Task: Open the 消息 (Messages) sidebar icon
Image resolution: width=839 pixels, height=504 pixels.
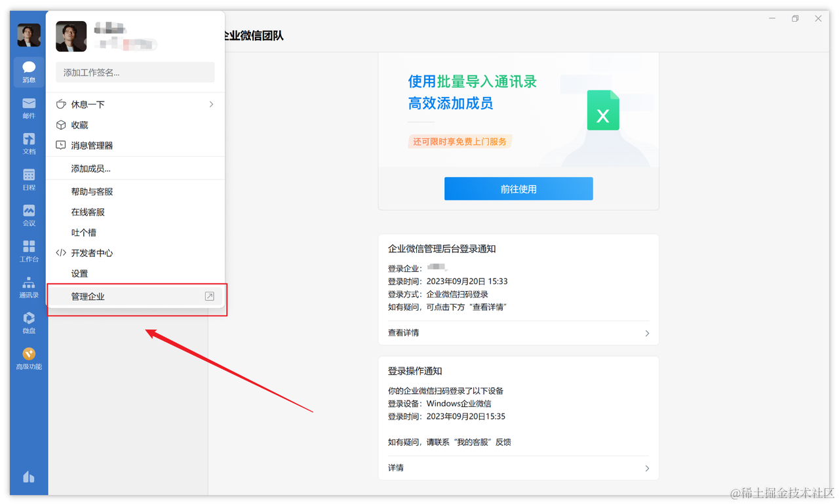Action: (x=29, y=71)
